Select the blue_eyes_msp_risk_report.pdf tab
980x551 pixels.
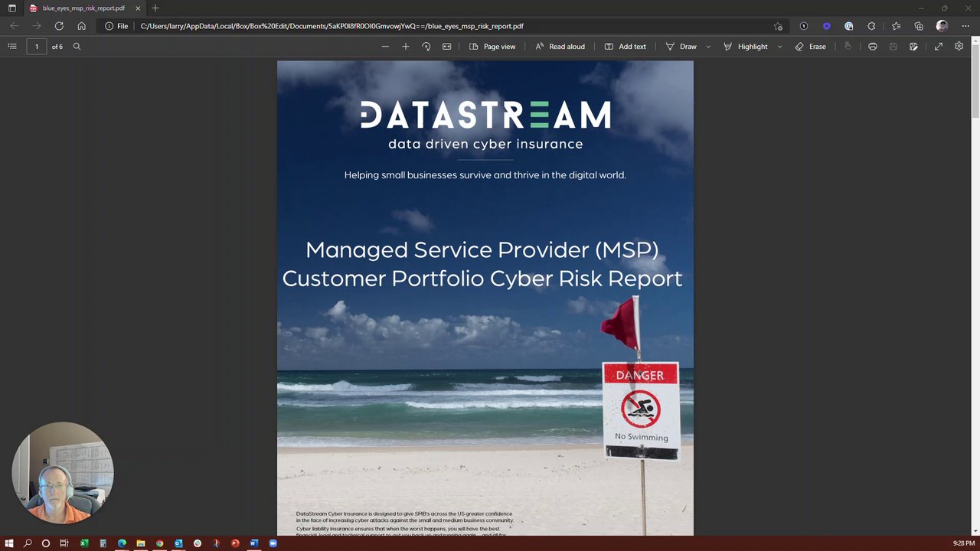pos(84,8)
